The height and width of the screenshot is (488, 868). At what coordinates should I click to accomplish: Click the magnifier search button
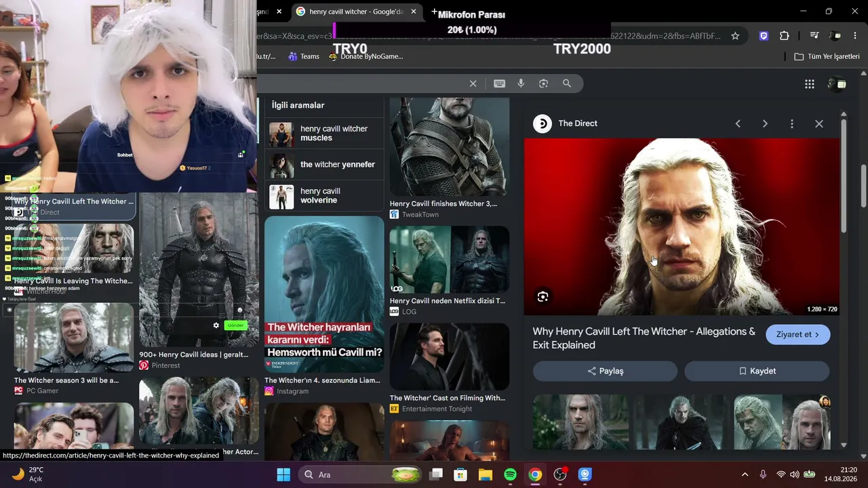[x=567, y=83]
